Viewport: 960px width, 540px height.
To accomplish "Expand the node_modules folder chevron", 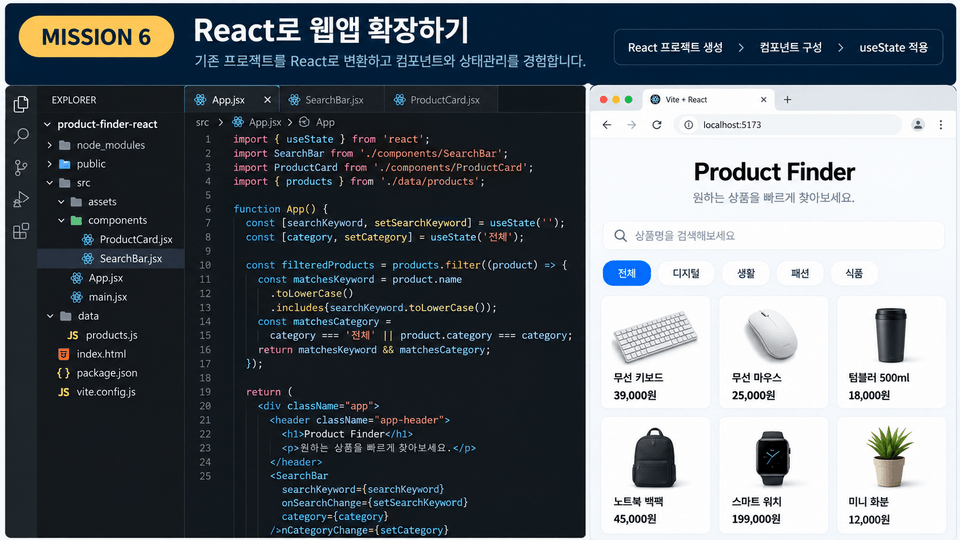I will (x=50, y=145).
